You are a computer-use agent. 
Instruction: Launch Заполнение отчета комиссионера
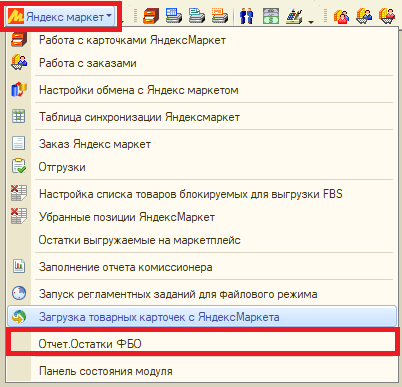coord(202,267)
